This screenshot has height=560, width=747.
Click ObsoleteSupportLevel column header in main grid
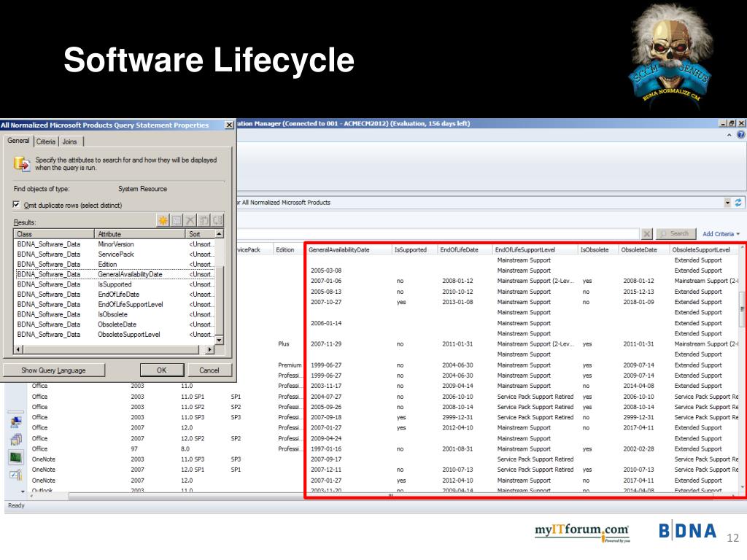[705, 249]
